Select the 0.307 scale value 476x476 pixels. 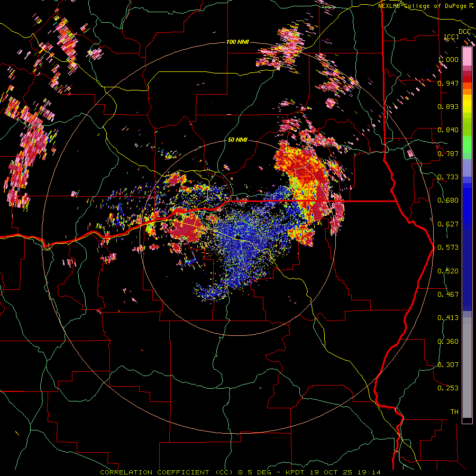(x=448, y=365)
